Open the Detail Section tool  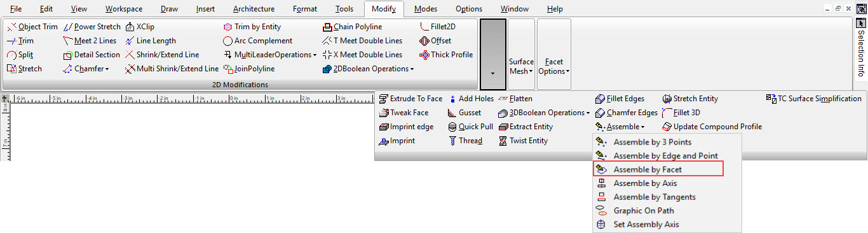point(92,55)
